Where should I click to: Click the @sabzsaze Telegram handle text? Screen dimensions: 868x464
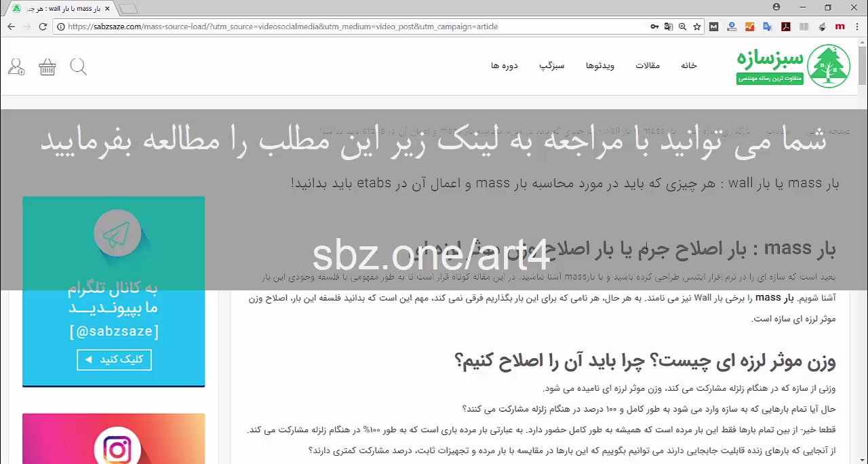coord(114,332)
